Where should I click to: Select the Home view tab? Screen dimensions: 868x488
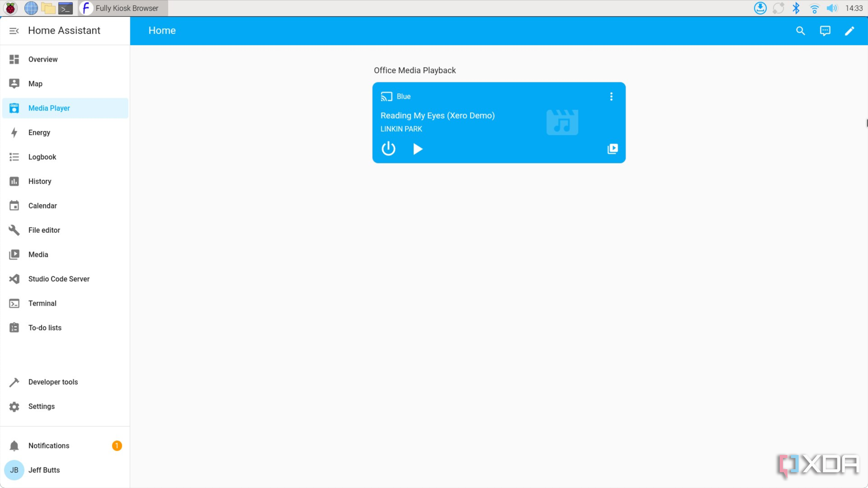[162, 31]
